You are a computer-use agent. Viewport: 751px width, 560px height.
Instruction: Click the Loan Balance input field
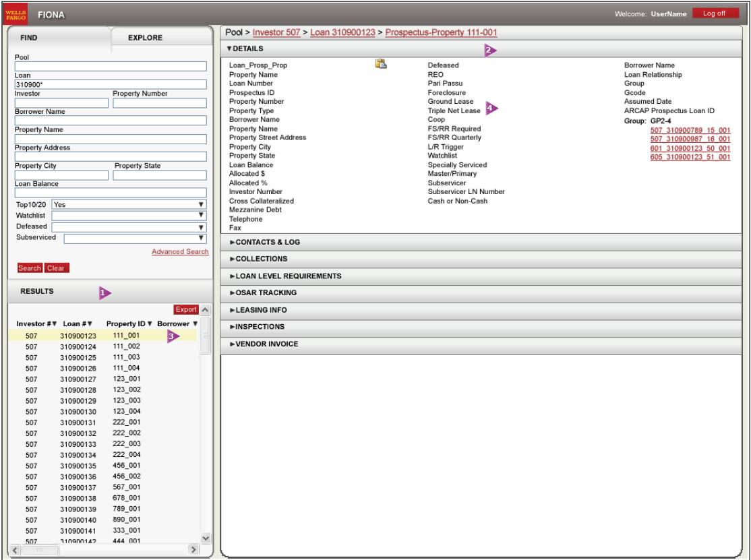click(x=111, y=193)
